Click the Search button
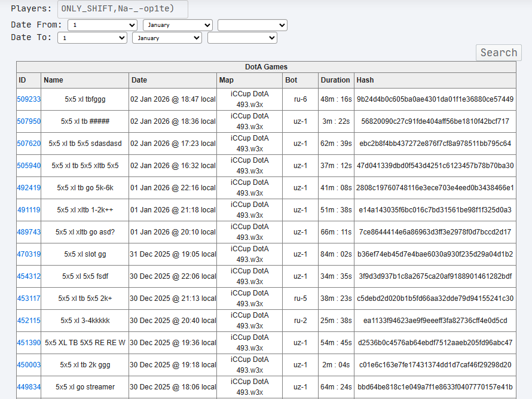The height and width of the screenshot is (399, 532). [x=499, y=53]
